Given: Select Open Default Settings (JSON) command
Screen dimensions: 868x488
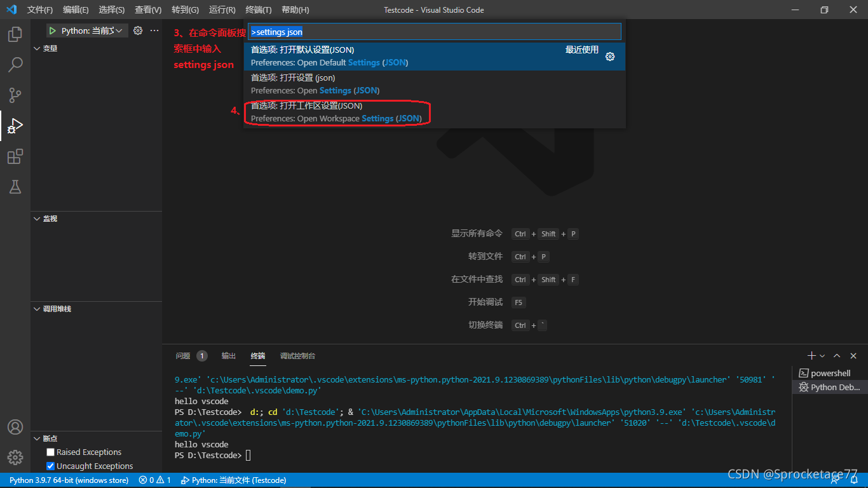Looking at the screenshot, I should (435, 57).
